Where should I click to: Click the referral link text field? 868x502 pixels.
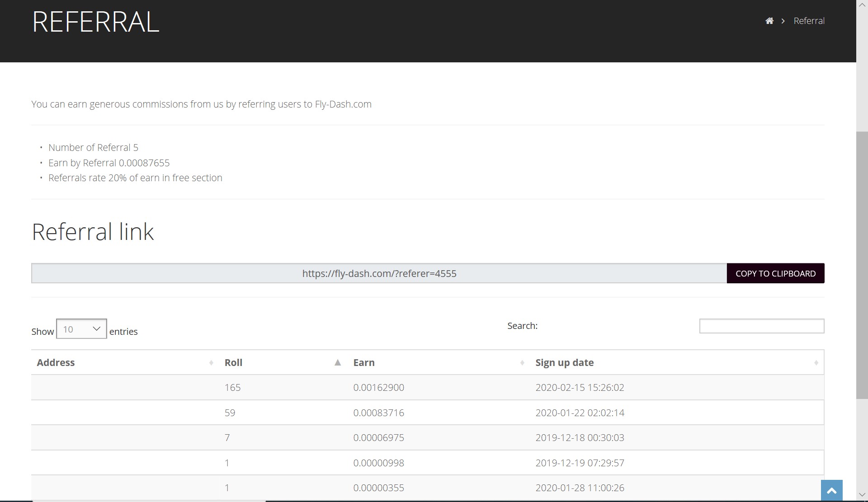[x=379, y=273]
